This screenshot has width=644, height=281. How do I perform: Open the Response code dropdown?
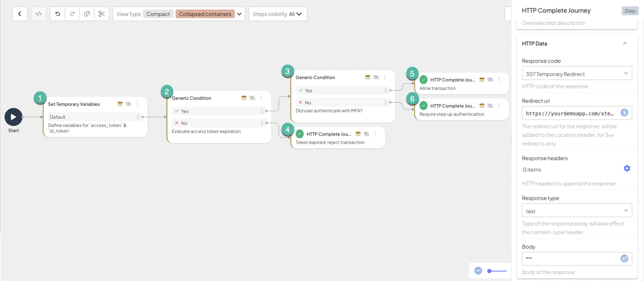coord(577,73)
